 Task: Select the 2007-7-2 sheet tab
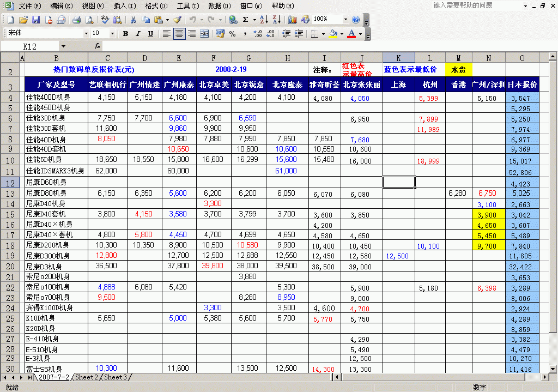(x=54, y=377)
